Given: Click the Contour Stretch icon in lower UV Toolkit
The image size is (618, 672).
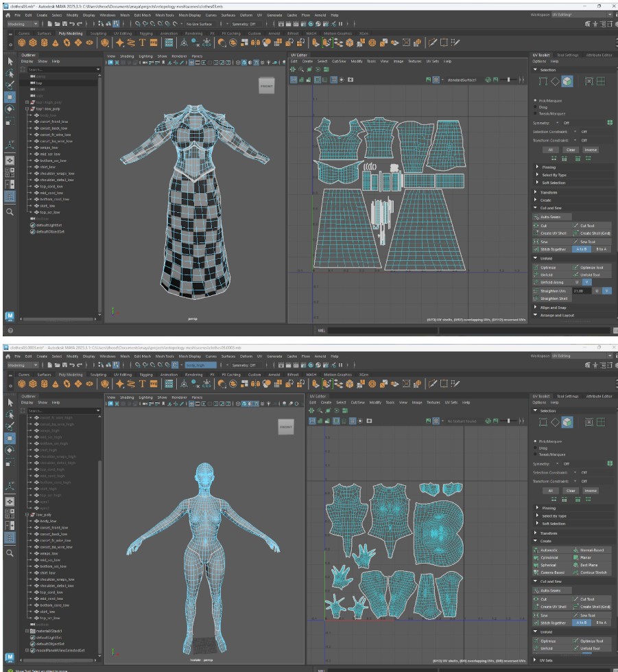Looking at the screenshot, I should tap(575, 572).
